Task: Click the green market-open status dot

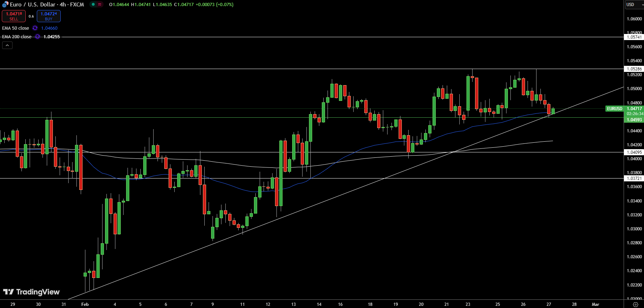Action: [x=93, y=4]
